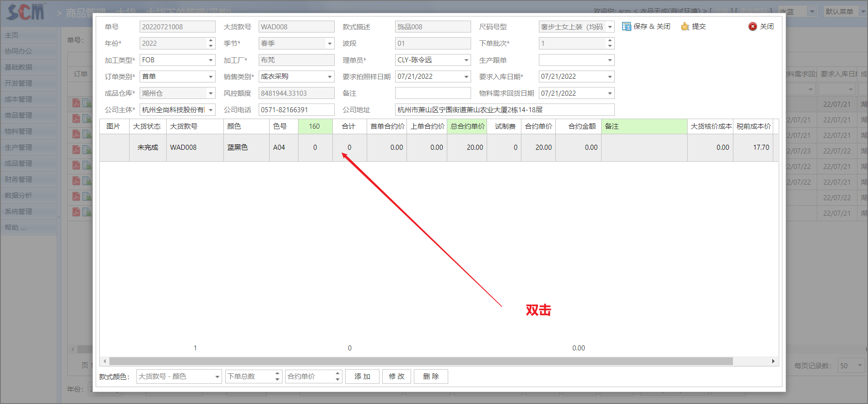Click the Add button
This screenshot has width=868, height=404.
tap(362, 377)
